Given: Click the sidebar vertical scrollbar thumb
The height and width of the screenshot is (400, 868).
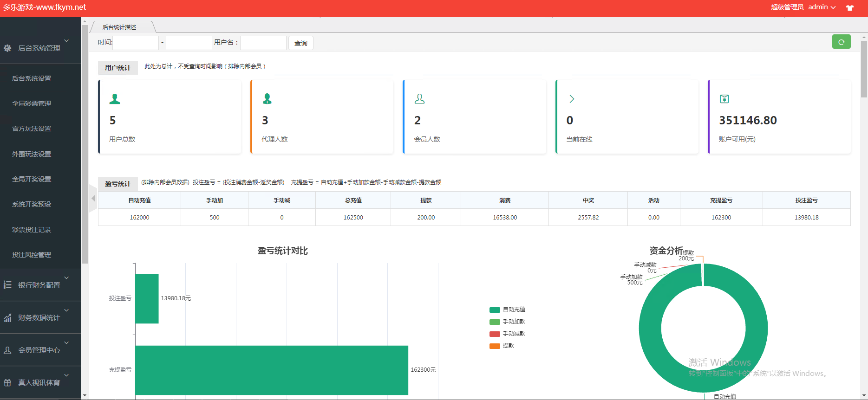Looking at the screenshot, I should tap(85, 144).
